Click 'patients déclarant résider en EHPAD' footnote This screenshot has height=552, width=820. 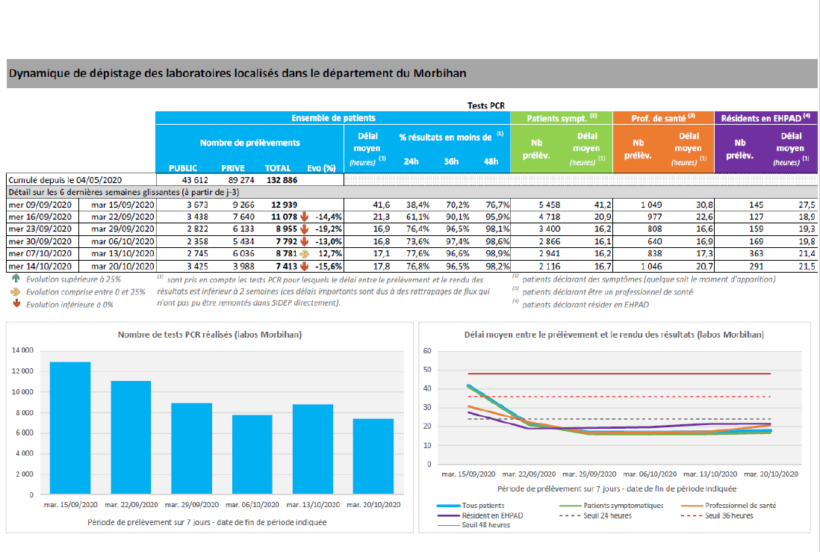point(585,305)
